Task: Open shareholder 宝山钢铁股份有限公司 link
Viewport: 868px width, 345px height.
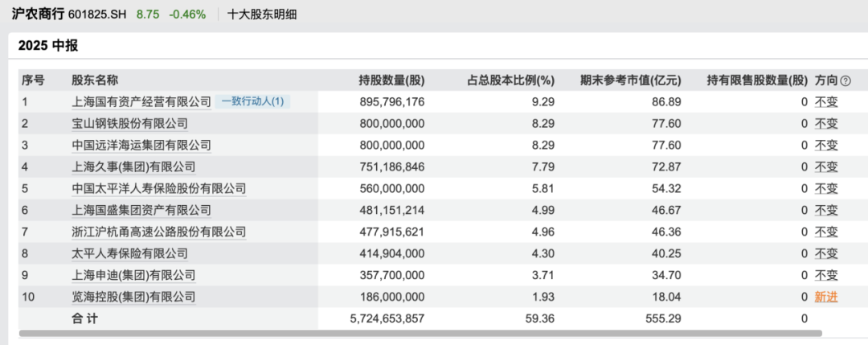Action: click(x=129, y=124)
